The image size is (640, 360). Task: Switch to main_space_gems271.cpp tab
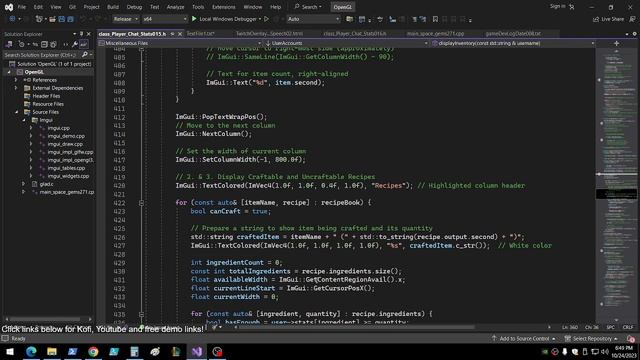click(x=435, y=34)
